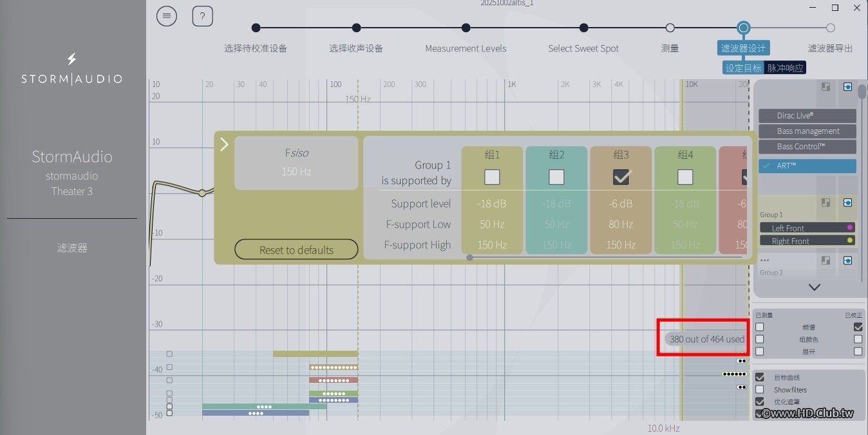Open the hamburger menu icon
Screen dimensions: 868x435
coord(167,16)
